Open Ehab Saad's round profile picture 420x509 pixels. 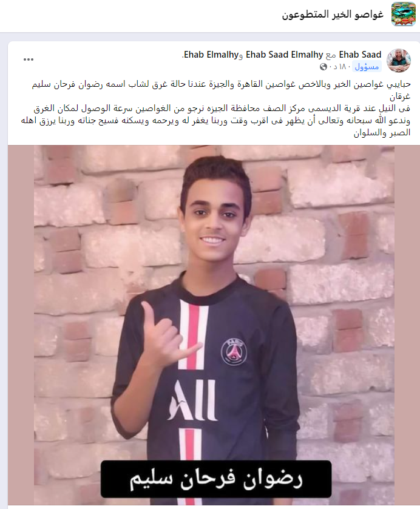(x=399, y=61)
